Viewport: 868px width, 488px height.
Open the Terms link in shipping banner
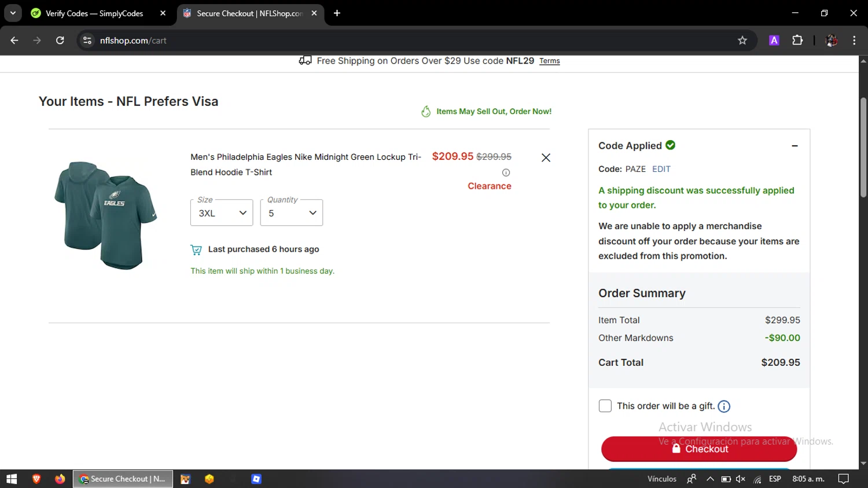pos(550,61)
